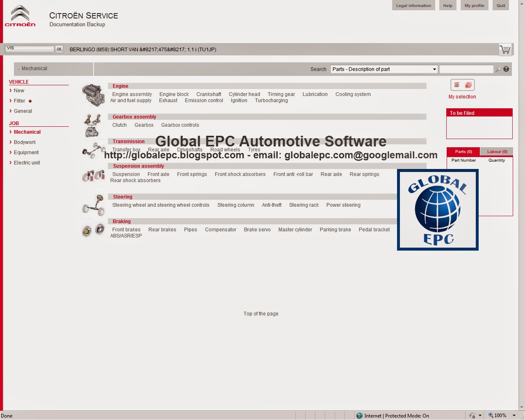Open the browser zoom level dropdown arrow

click(514, 415)
